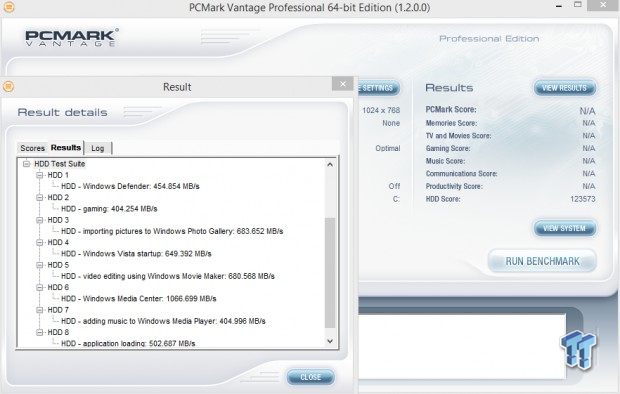Minimize the PCMark Vantage main window

coord(559,6)
